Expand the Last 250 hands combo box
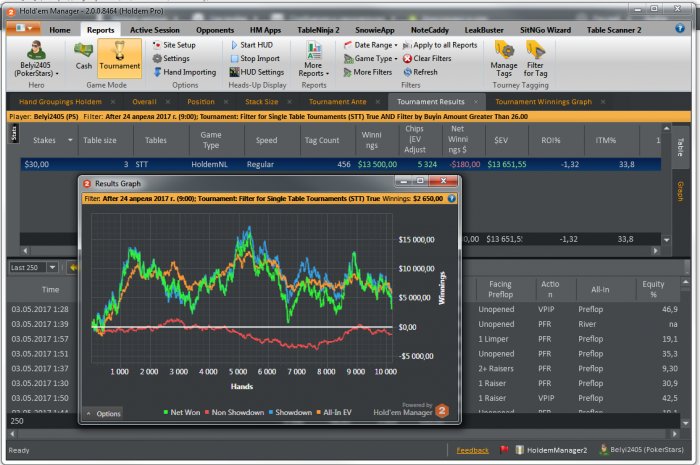Viewport: 700px width, 465px height. point(55,268)
